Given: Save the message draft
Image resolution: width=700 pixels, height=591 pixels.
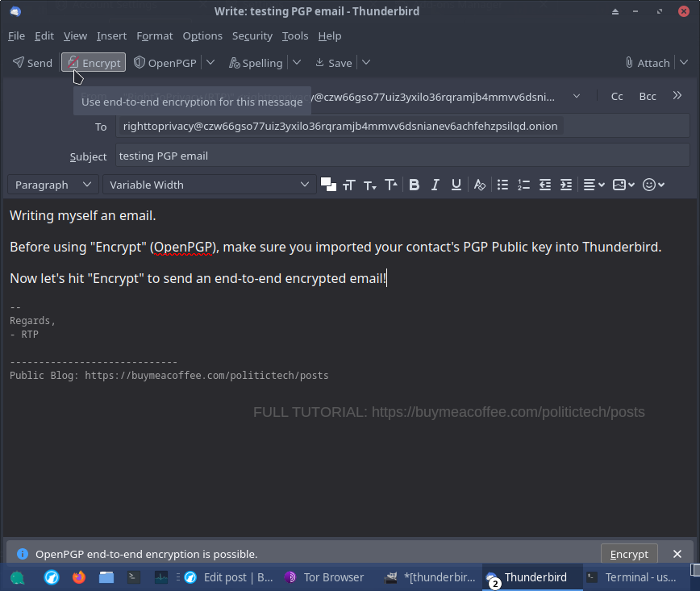Looking at the screenshot, I should coord(334,63).
